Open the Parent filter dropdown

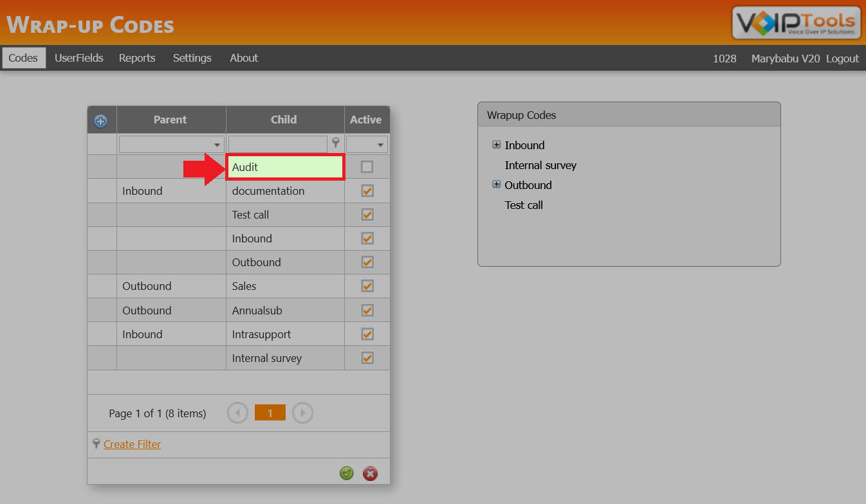point(217,143)
